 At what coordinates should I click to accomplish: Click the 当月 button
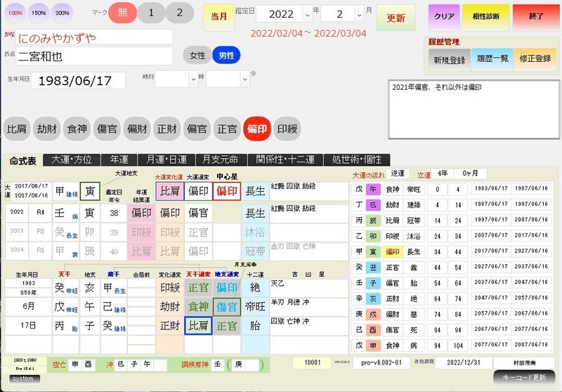[x=218, y=17]
